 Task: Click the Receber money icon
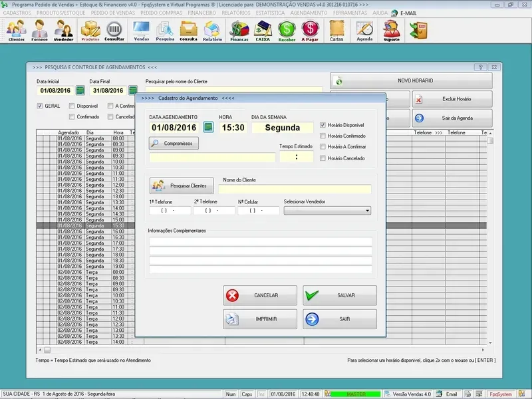[287, 31]
